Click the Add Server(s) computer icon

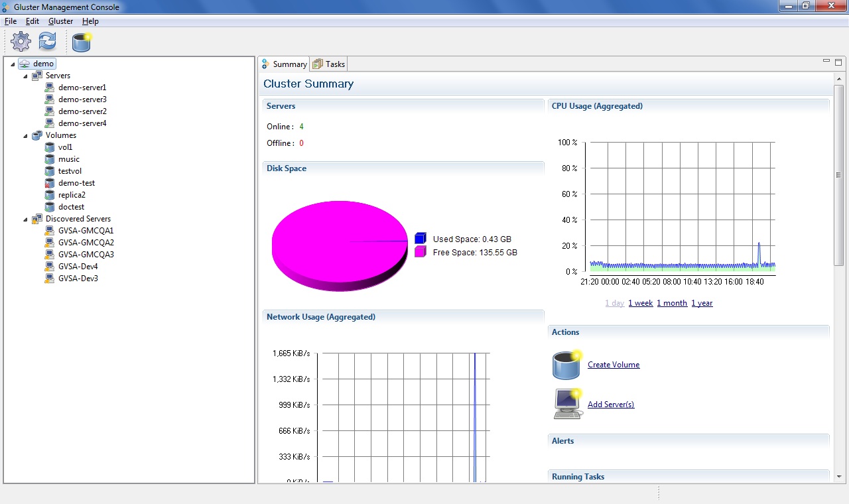[x=568, y=404]
